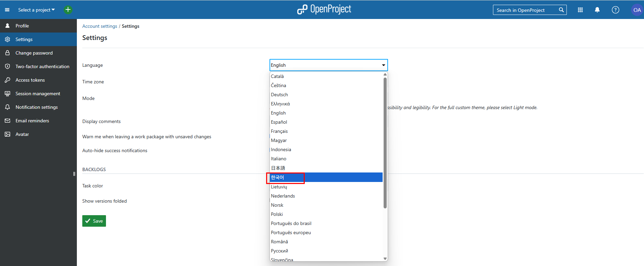Image resolution: width=644 pixels, height=266 pixels.
Task: Select Português europeu option
Action: (326, 232)
